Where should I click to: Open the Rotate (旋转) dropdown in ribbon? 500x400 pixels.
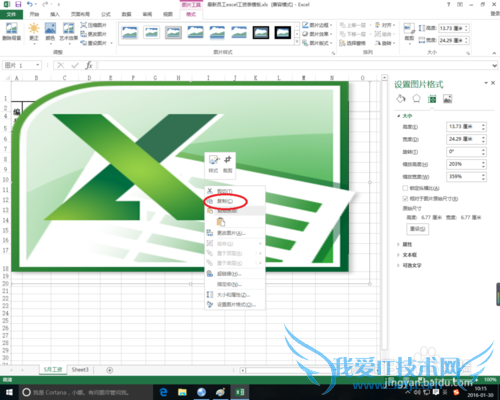pyautogui.click(x=385, y=43)
